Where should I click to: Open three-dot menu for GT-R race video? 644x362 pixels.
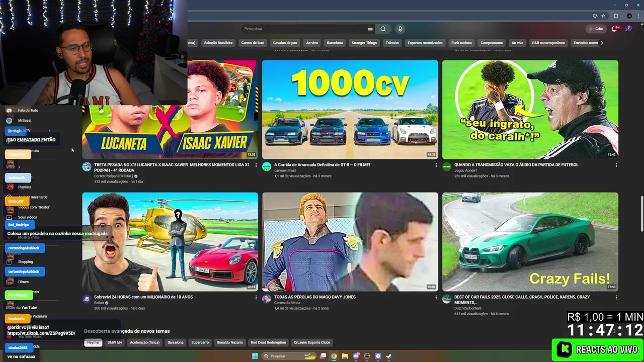coord(436,165)
